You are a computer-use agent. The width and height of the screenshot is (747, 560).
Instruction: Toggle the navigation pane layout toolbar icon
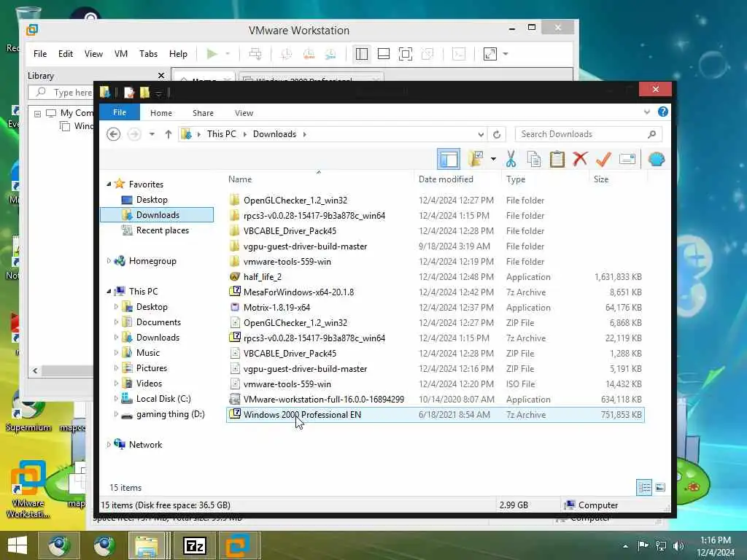tap(449, 159)
